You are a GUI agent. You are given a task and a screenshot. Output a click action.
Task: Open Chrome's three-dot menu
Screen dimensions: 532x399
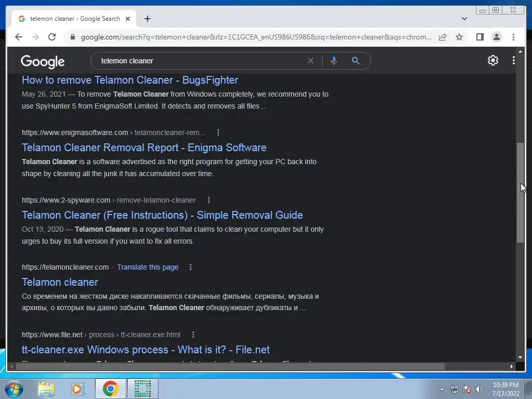tap(513, 37)
